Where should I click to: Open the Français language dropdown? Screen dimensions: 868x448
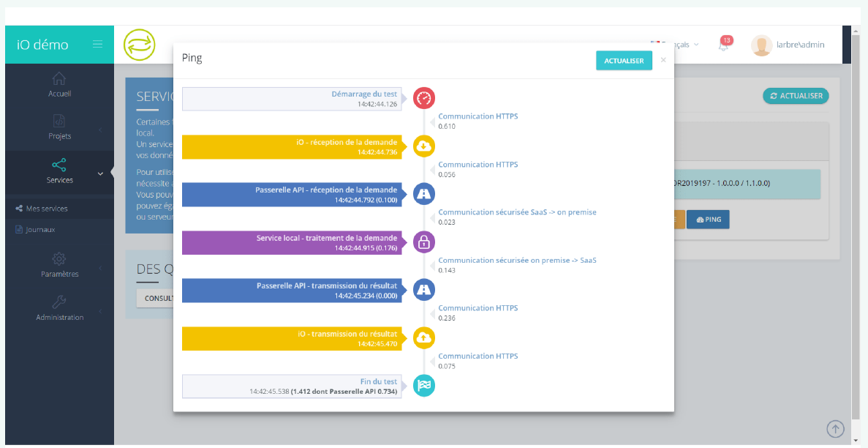[x=675, y=45]
